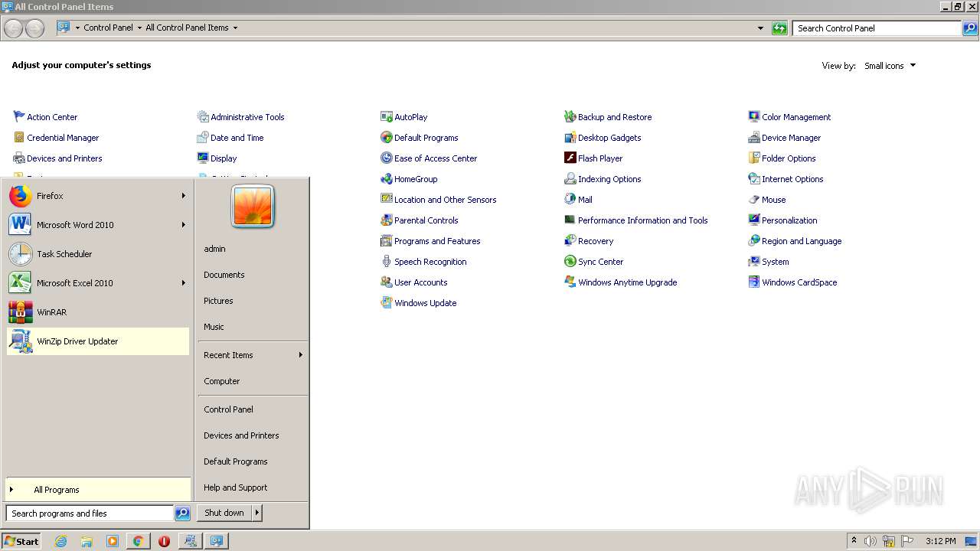Click the address bar refresh button
Image resolution: width=980 pixels, height=551 pixels.
(779, 28)
